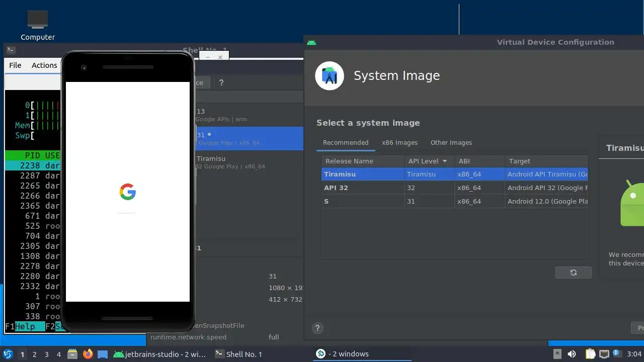This screenshot has height=362, width=644.
Task: Activate jetbrains-studio taskbar entry
Action: click(x=160, y=354)
